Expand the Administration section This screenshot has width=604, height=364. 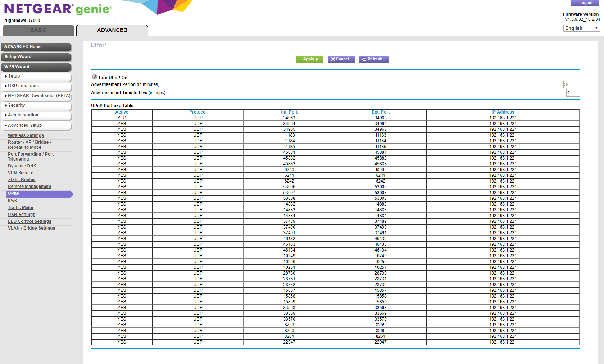[x=36, y=115]
